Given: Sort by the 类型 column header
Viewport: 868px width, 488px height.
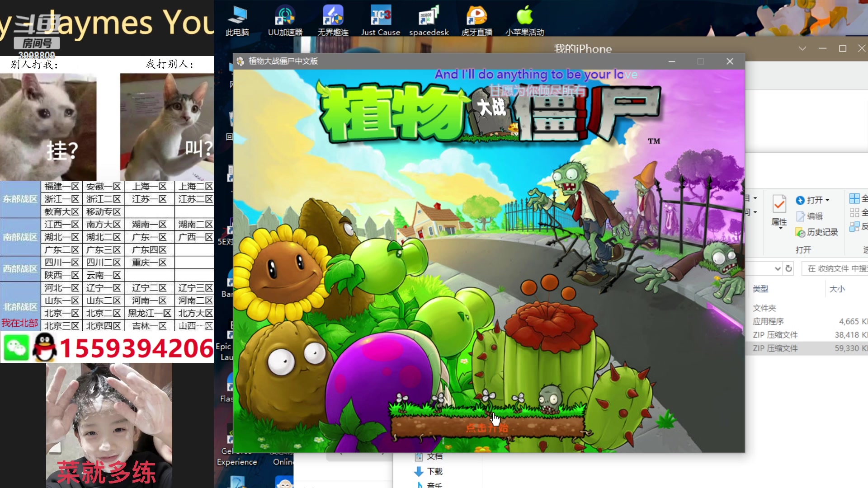Looking at the screenshot, I should coord(760,289).
